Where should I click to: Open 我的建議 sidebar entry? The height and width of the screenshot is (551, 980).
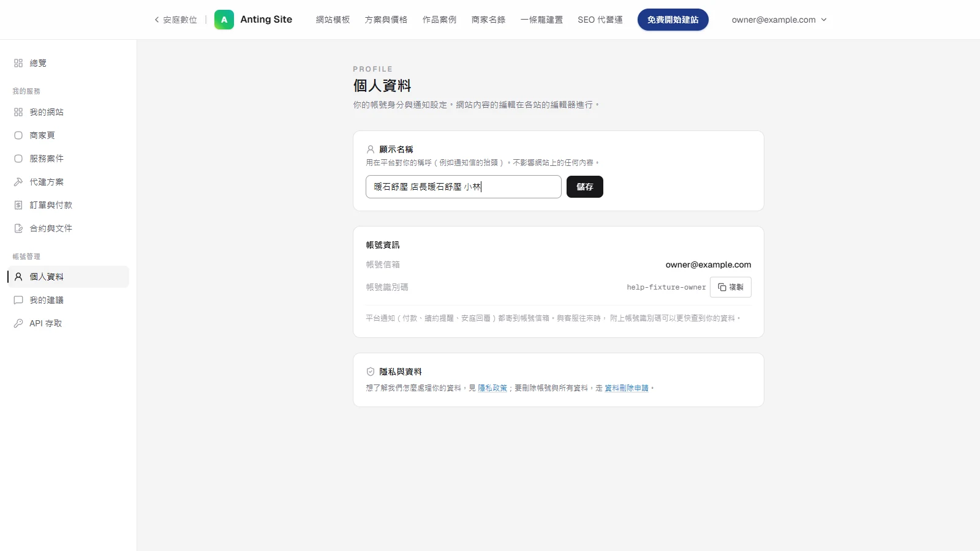(x=68, y=300)
